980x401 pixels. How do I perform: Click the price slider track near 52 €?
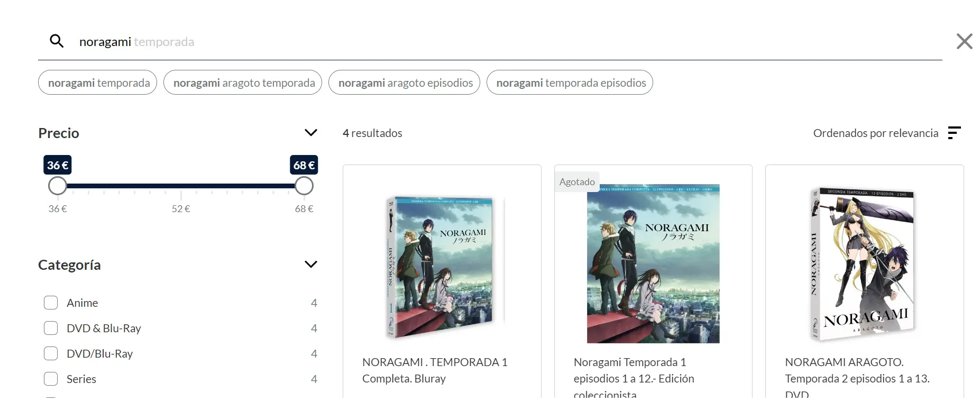[181, 186]
